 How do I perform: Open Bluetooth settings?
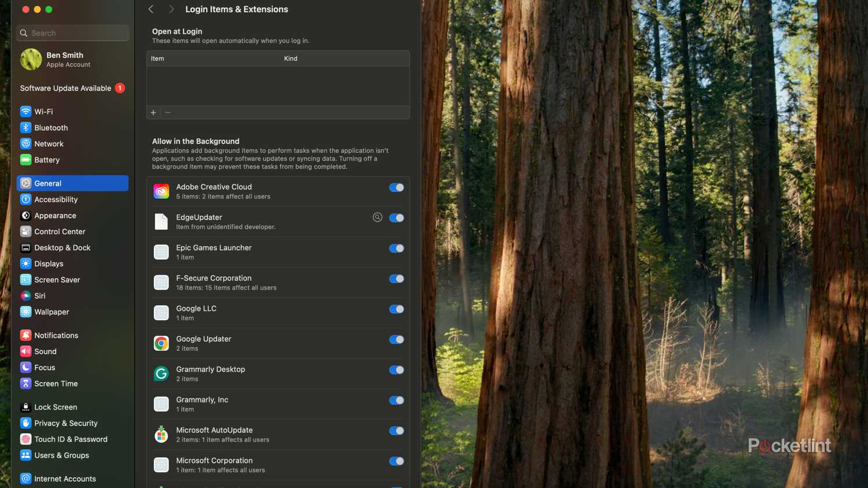click(72, 128)
